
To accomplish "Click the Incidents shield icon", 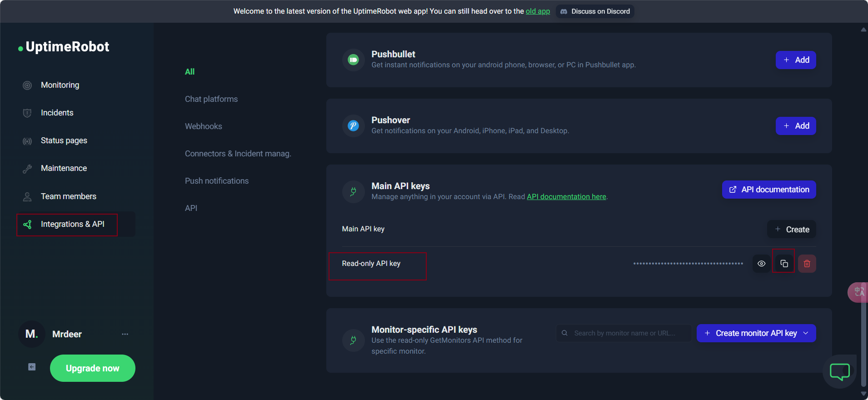I will pyautogui.click(x=27, y=113).
